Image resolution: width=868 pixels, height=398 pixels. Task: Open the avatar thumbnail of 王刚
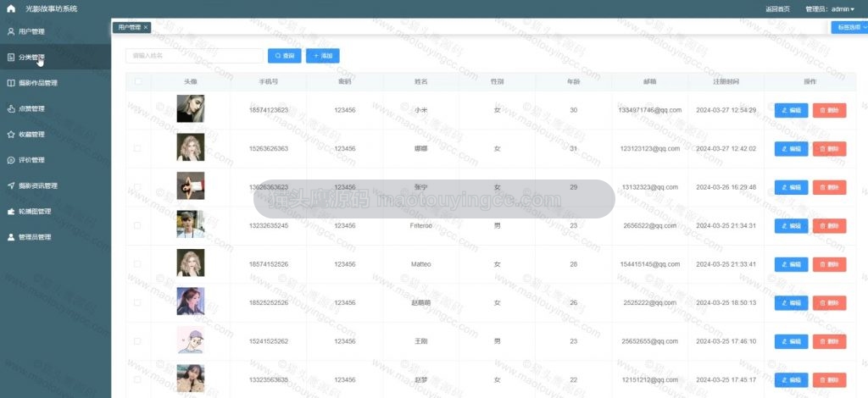(x=191, y=340)
